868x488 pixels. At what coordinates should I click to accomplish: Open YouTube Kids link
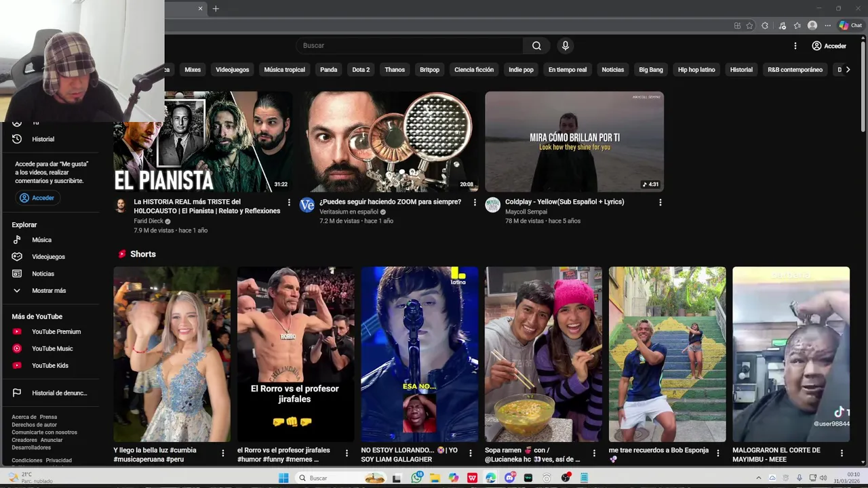point(50,365)
